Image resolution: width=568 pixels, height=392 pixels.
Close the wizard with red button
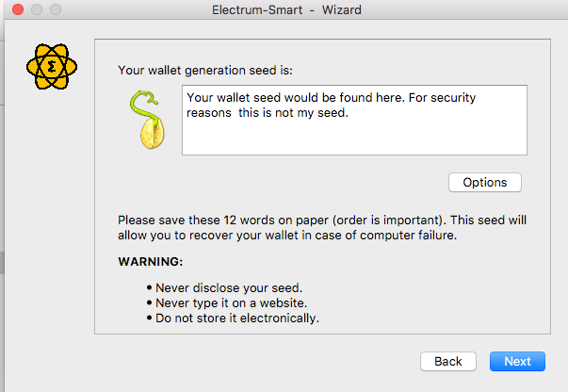click(16, 9)
